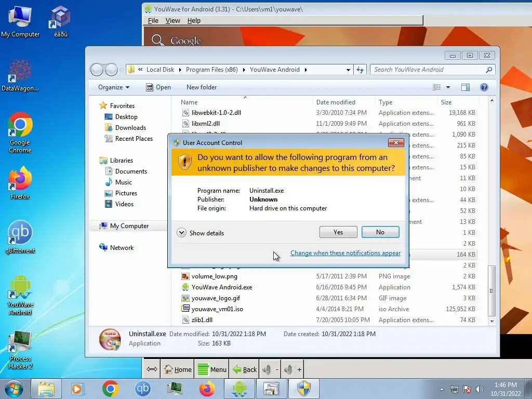Click YouWave volume up speaker button

tap(292, 369)
